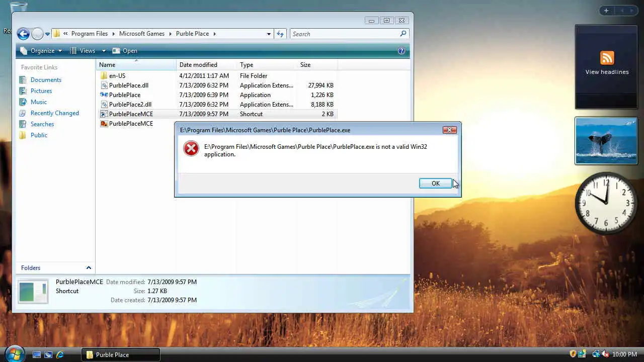Click Open on the command bar

(125, 51)
